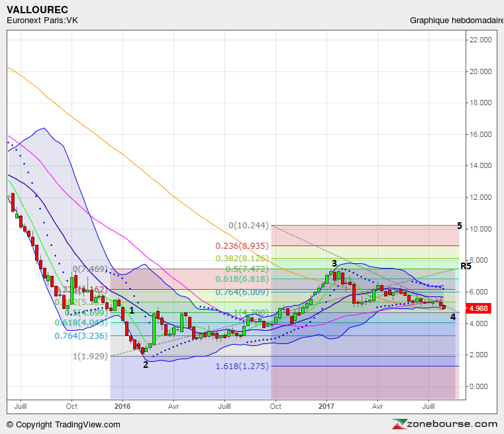
Task: Click Elliott wave label 1
Action: (x=132, y=310)
